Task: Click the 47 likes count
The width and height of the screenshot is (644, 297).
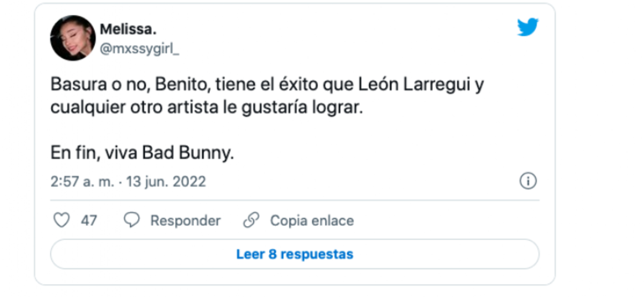Action: tap(89, 221)
